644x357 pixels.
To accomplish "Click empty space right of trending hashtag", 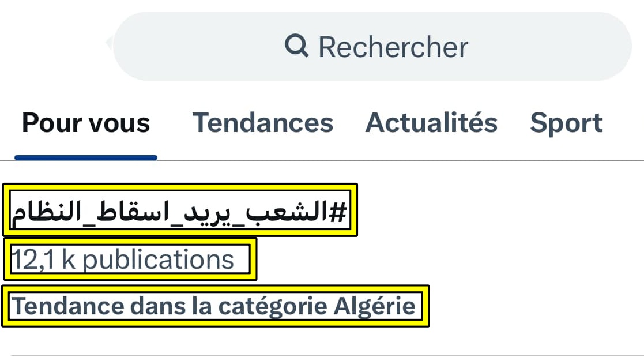I will coord(490,211).
